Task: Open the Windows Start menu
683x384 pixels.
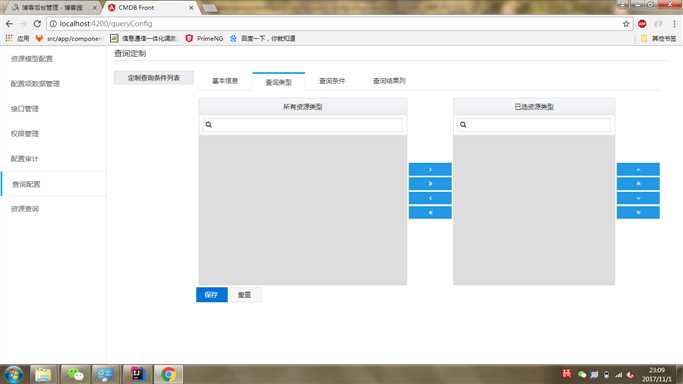Action: tap(14, 374)
